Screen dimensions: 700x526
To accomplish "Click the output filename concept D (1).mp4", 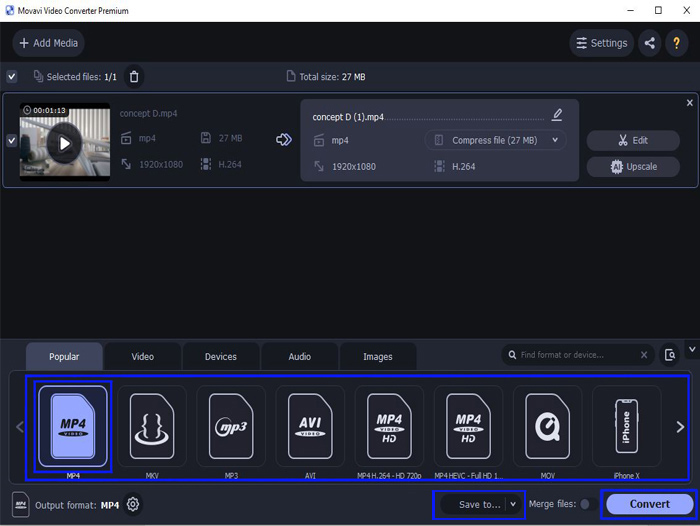I will click(x=348, y=117).
